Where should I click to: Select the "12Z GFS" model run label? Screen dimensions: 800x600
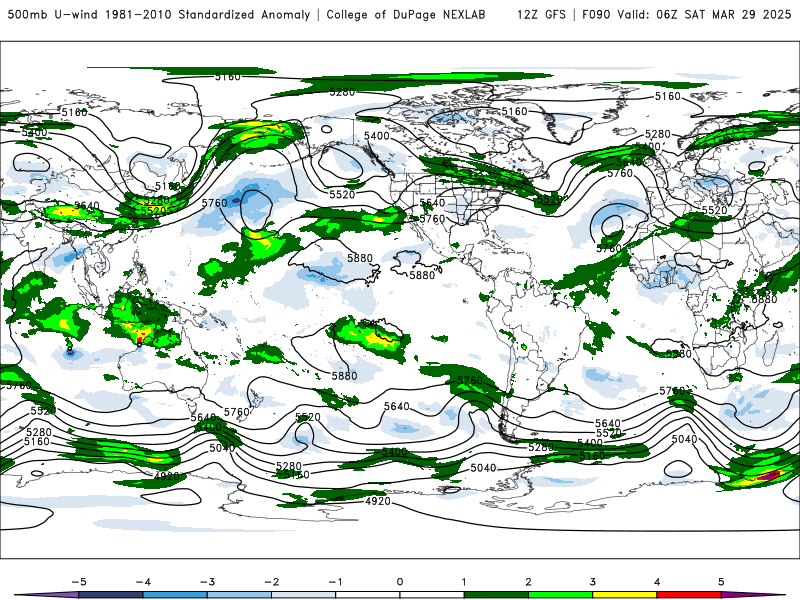[541, 15]
